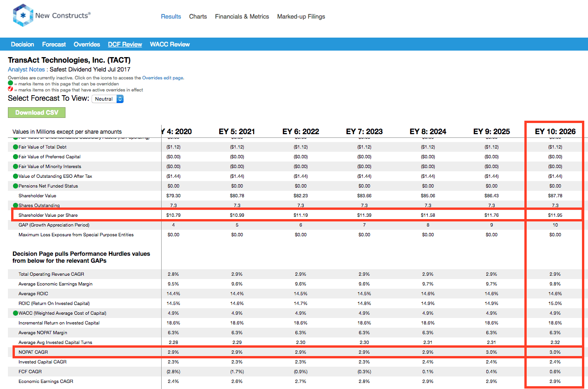Click Maximum Loss Exposure from Special Purpose Entities label

point(76,235)
